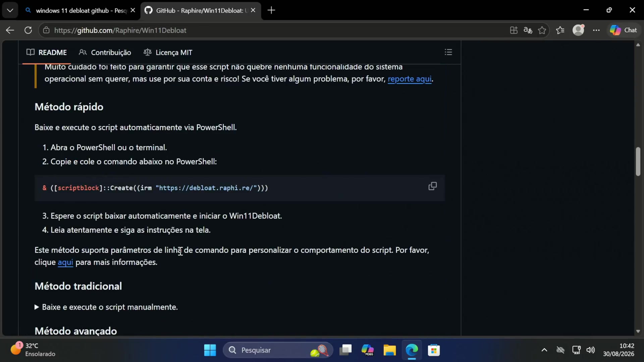Open the clock and calendar at 10:42
This screenshot has height=362, width=644.
(x=619, y=350)
